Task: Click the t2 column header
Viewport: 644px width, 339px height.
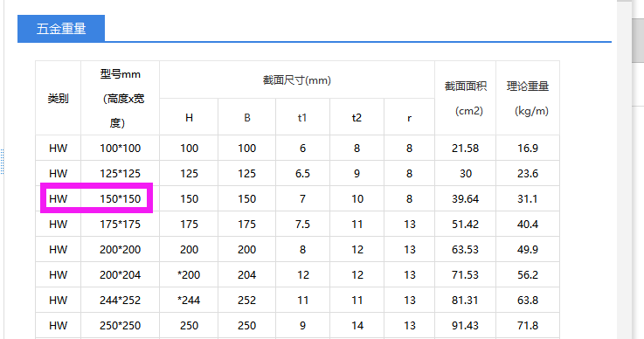Action: 357,118
